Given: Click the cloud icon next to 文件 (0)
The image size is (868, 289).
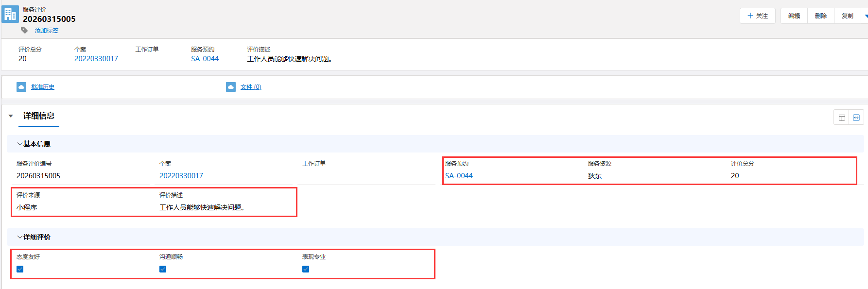Looking at the screenshot, I should click(231, 87).
